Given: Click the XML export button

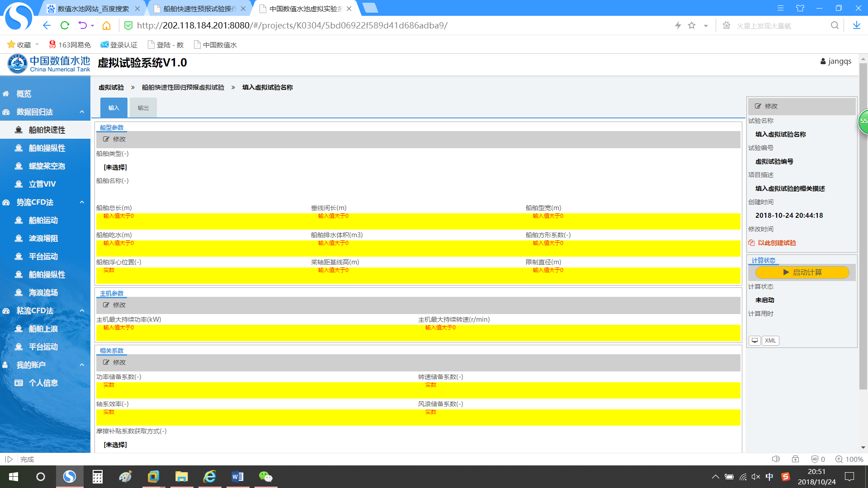Looking at the screenshot, I should pyautogui.click(x=770, y=341).
